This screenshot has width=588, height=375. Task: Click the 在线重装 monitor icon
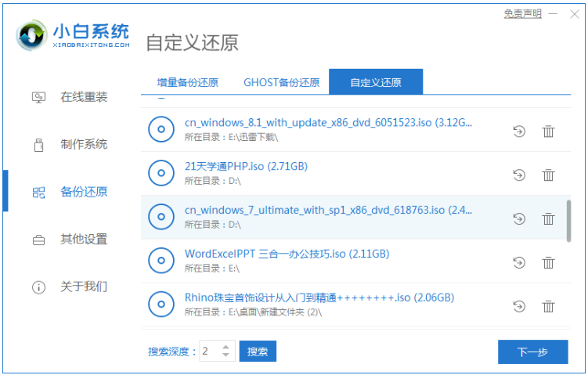(38, 98)
